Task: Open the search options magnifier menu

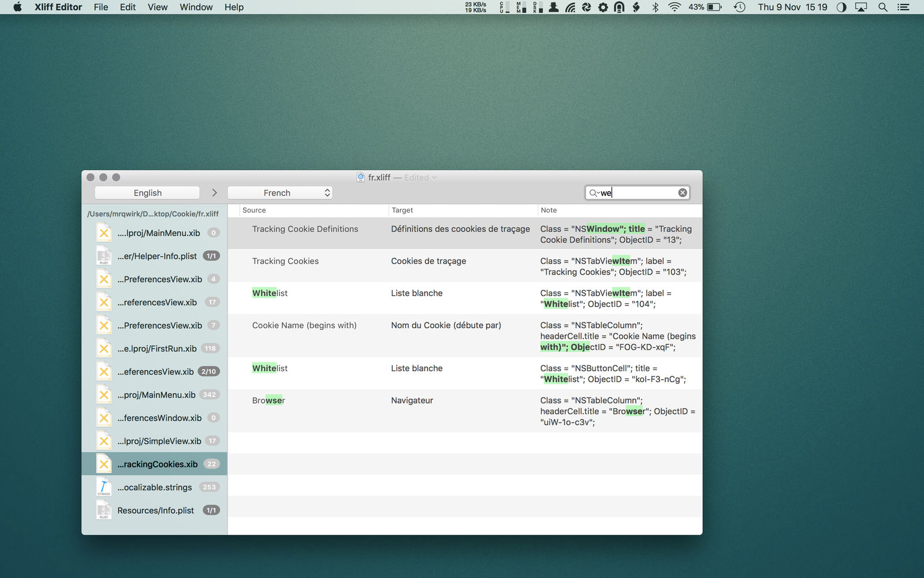Action: [594, 193]
